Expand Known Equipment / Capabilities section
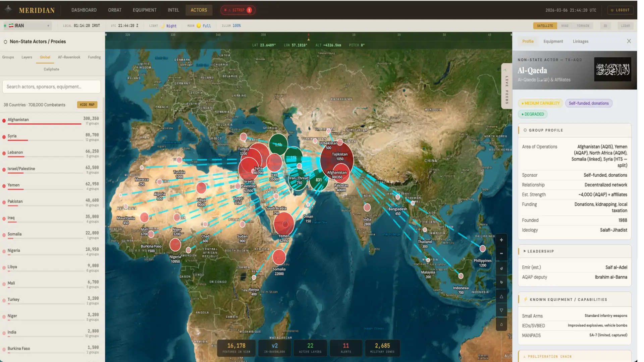The image size is (644, 362). coord(575,300)
